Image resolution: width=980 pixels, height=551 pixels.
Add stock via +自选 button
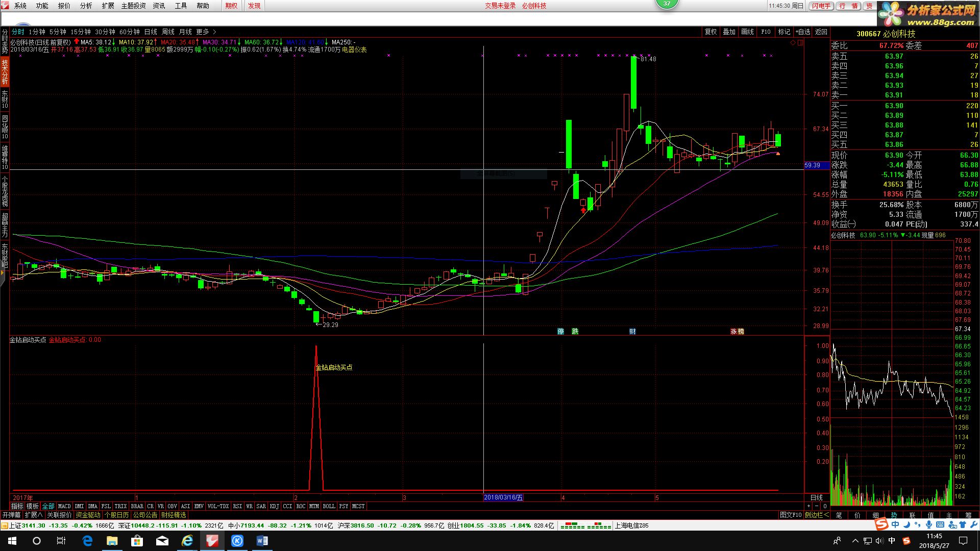point(803,32)
